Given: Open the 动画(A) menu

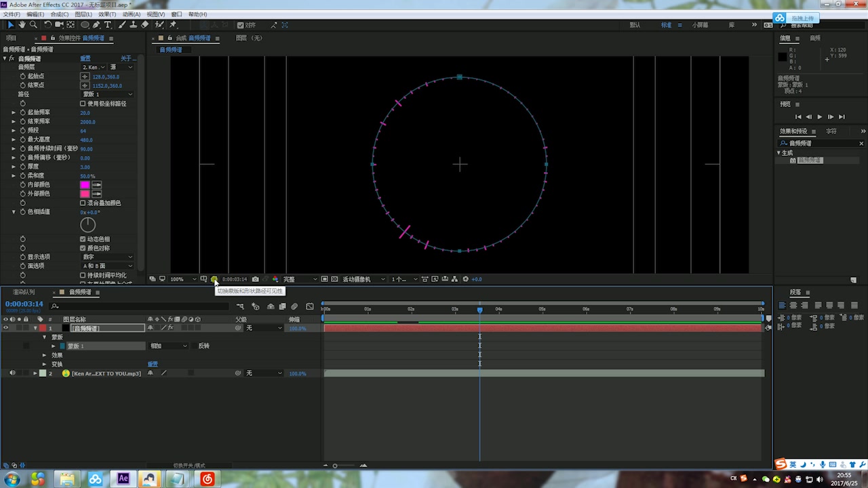Looking at the screenshot, I should (132, 14).
